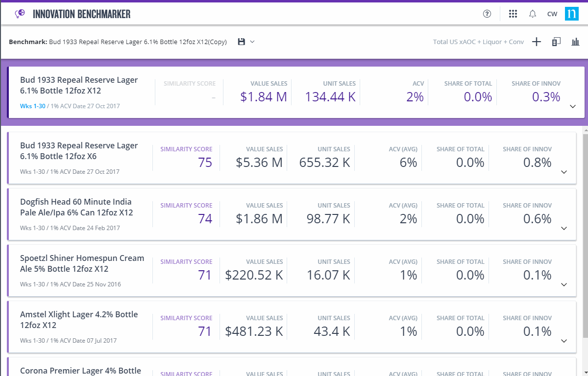Open the help question mark icon
This screenshot has height=376, width=588.
(487, 14)
